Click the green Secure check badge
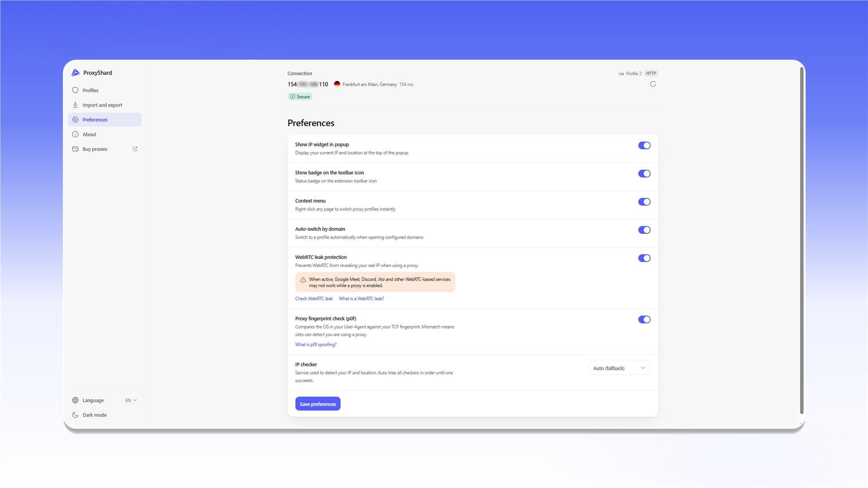 pyautogui.click(x=300, y=97)
